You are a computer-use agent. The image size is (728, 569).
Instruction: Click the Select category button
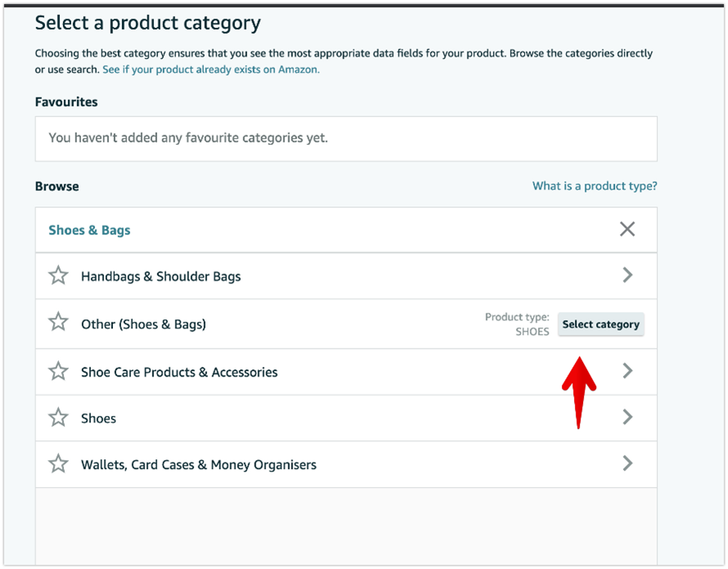601,324
